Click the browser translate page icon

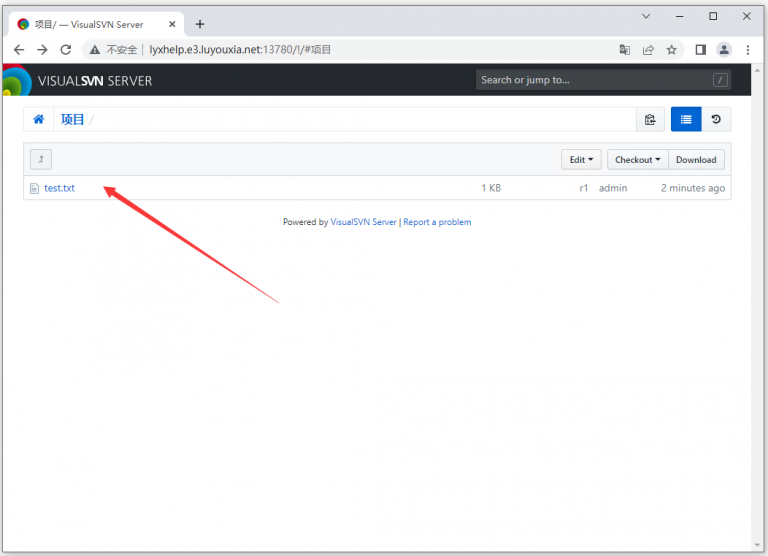click(x=624, y=49)
